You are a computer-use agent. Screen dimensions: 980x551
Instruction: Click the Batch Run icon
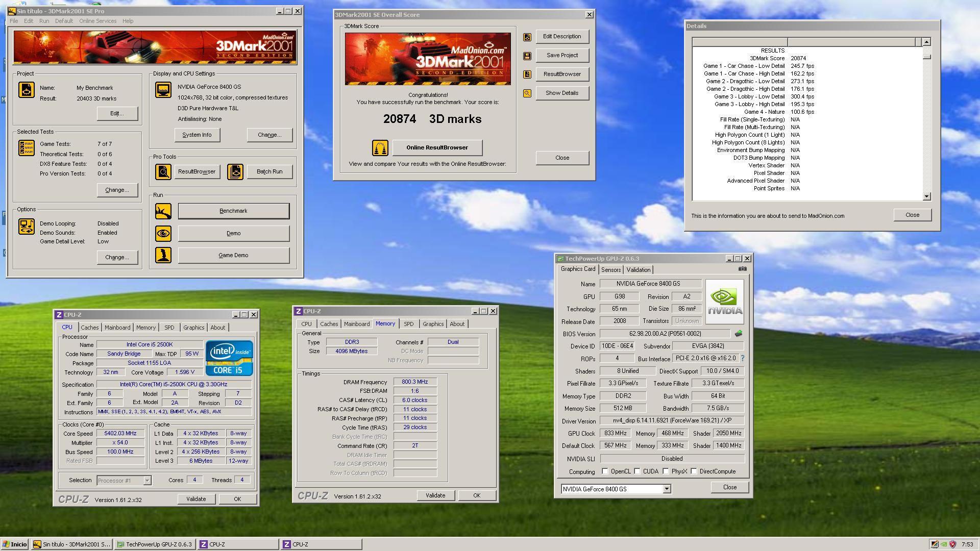click(x=235, y=172)
